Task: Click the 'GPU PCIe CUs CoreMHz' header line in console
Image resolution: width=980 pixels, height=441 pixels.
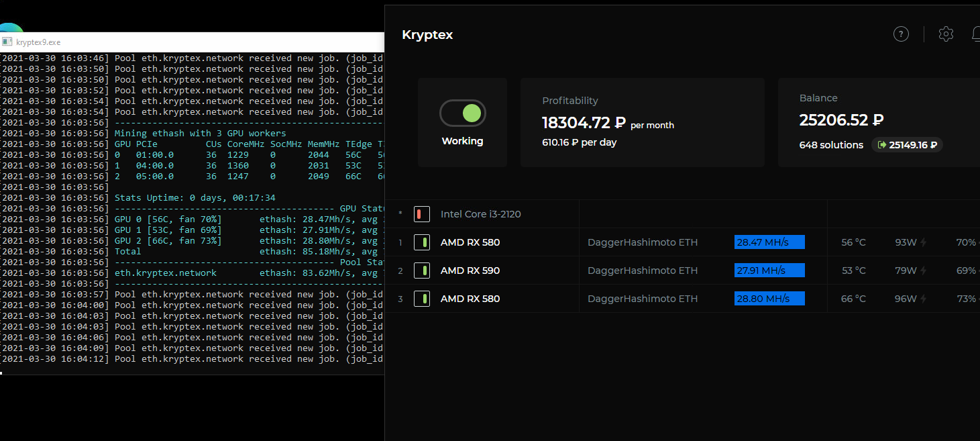Action: coord(192,144)
